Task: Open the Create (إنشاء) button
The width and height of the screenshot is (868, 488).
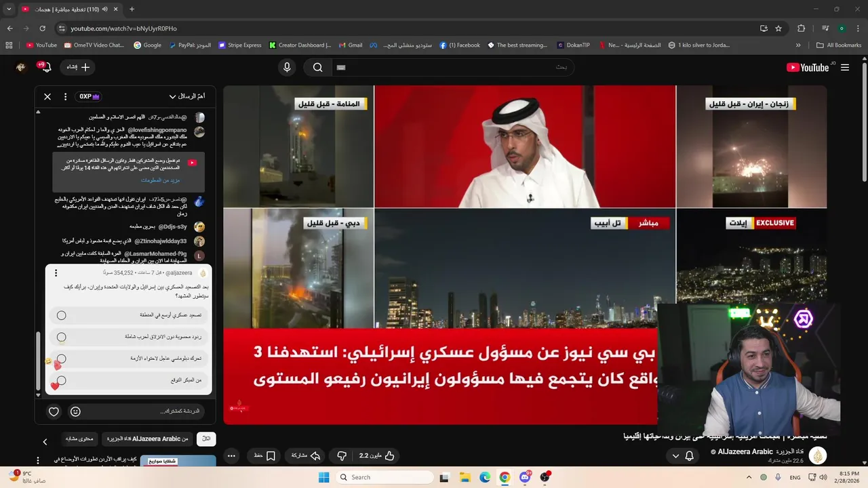Action: click(x=78, y=67)
